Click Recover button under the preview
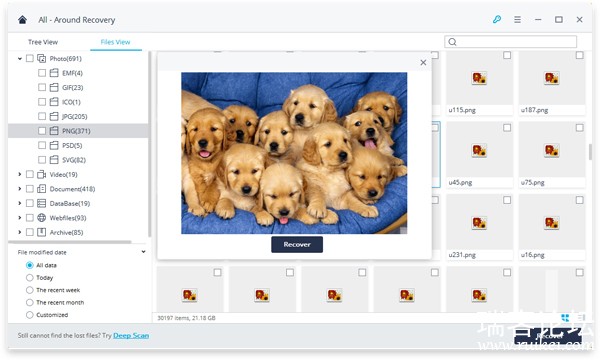600x360 pixels. click(x=297, y=244)
